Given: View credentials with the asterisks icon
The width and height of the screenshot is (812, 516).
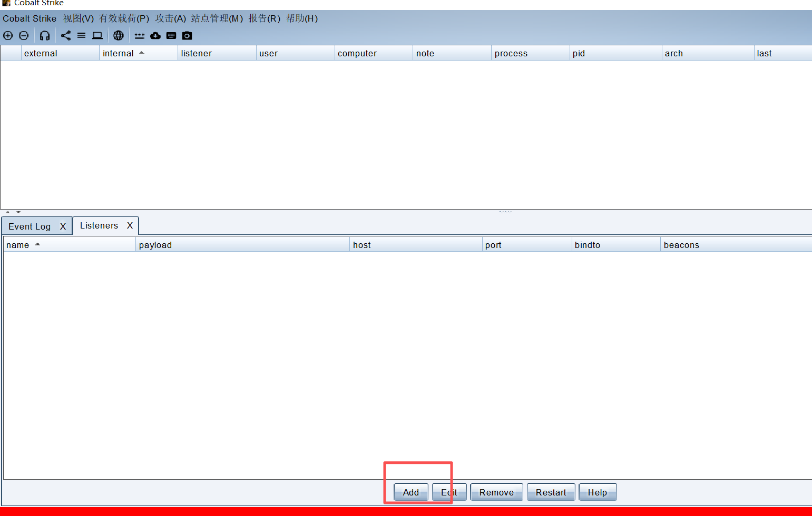Looking at the screenshot, I should click(140, 36).
